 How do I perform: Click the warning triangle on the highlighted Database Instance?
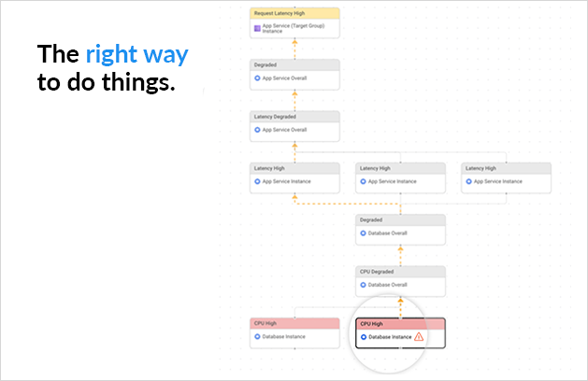coord(419,336)
